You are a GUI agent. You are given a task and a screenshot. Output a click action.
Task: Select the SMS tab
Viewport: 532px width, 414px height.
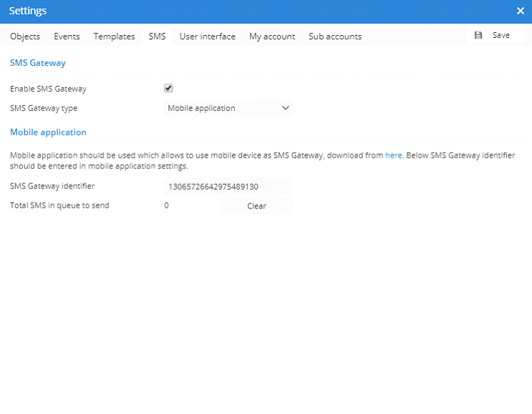(157, 37)
